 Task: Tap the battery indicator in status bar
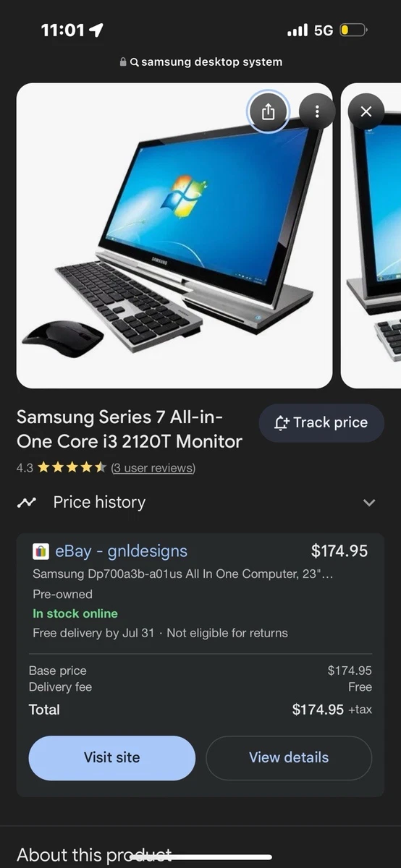353,30
